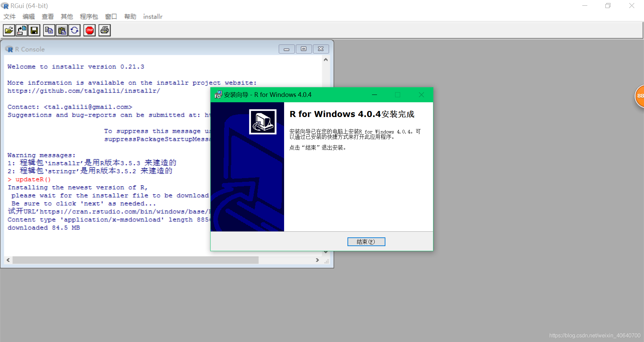Click the orange 88 badge at screen edge
644x342 pixels.
point(639,96)
